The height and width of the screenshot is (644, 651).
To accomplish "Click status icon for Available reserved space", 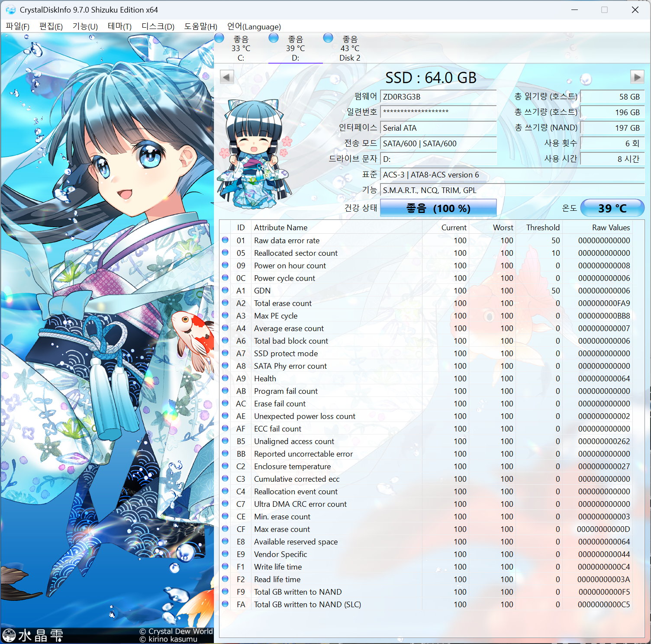I will pos(225,541).
